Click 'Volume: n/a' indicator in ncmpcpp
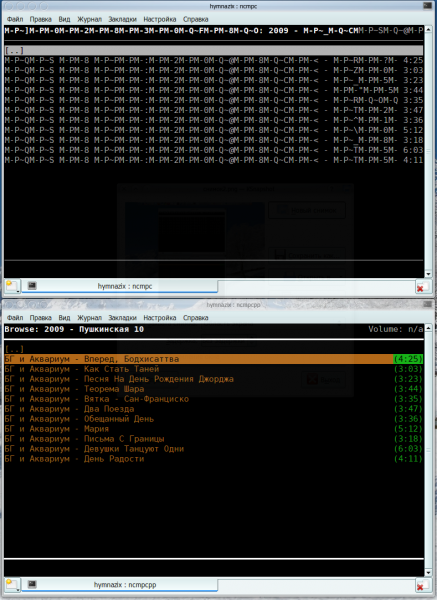Screen dimensions: 437x600 396,329
